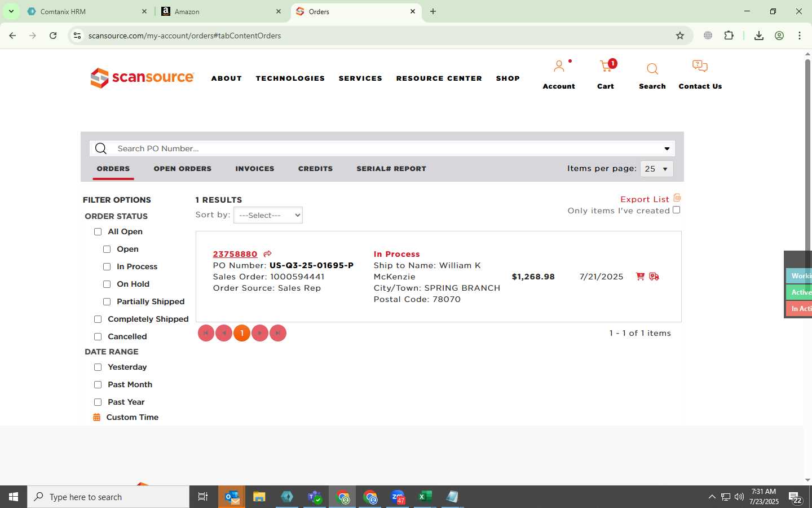This screenshot has height=508, width=812.
Task: Toggle Only items I've created checkbox
Action: click(677, 210)
